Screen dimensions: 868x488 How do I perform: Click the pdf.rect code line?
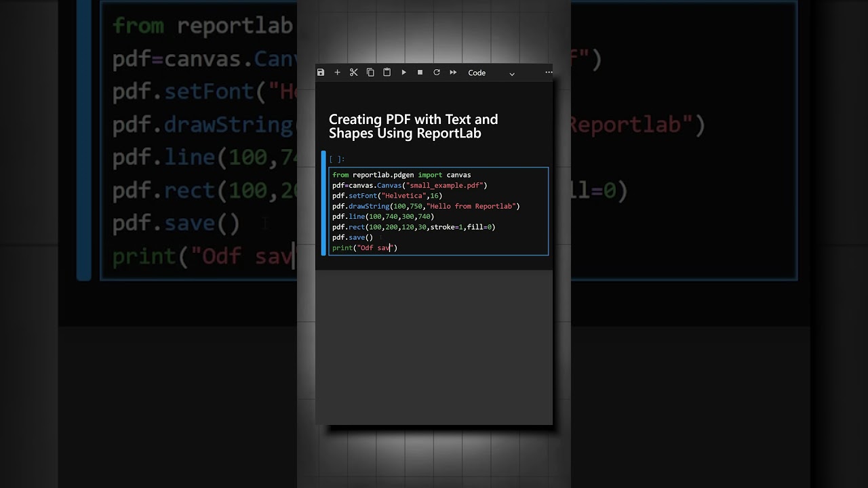pyautogui.click(x=414, y=227)
